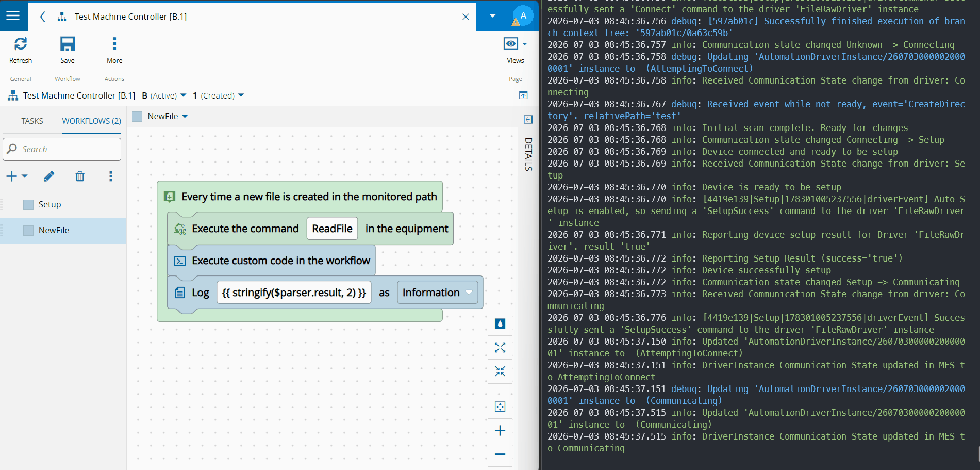Click the Test Machine Controller [B.1] breadcrumb title
The width and height of the screenshot is (980, 470).
(x=79, y=95)
